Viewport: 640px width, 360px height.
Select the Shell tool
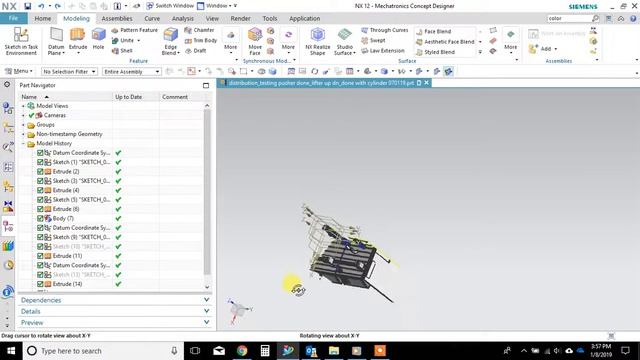pyautogui.click(x=122, y=51)
